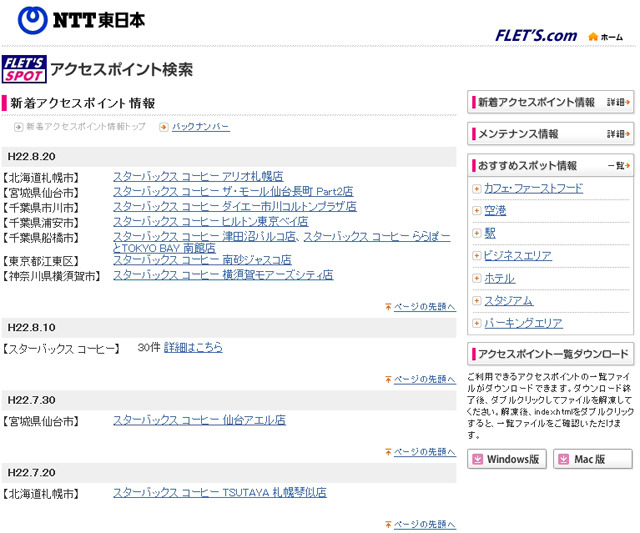Click 【千葉県浦安市】 location label

point(40,223)
